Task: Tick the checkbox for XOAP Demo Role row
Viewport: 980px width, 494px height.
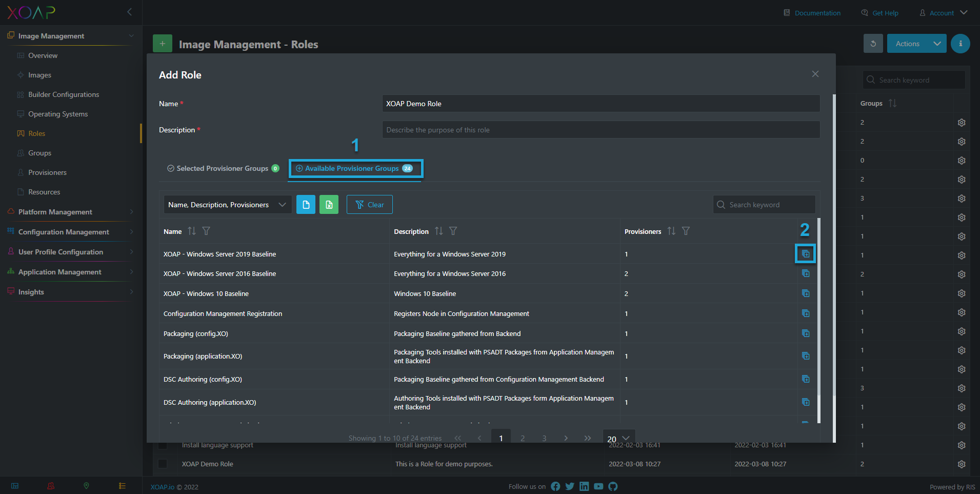Action: [163, 464]
